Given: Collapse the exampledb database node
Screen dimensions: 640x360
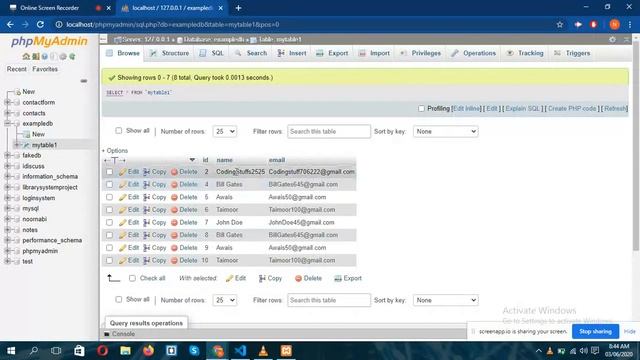Looking at the screenshot, I should pos(7,123).
